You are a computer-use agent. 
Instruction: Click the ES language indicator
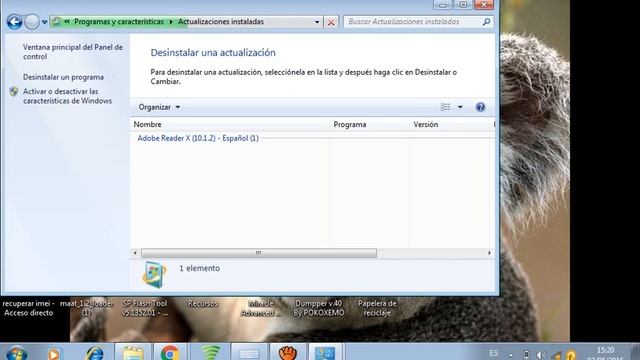click(x=493, y=353)
